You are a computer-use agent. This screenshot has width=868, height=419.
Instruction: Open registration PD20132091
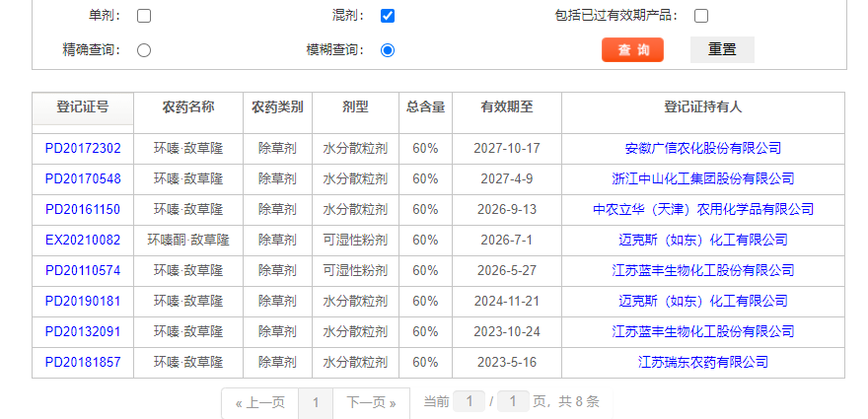point(83,331)
